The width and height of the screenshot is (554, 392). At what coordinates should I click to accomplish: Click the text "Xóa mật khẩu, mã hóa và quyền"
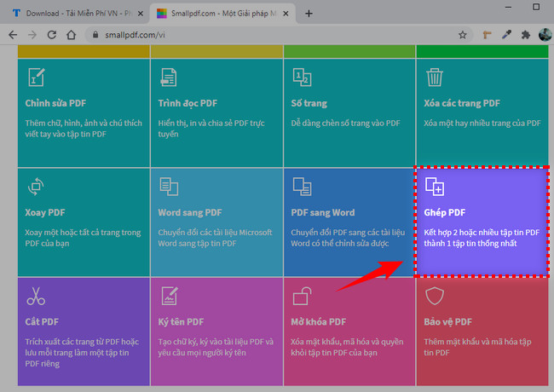(347, 342)
